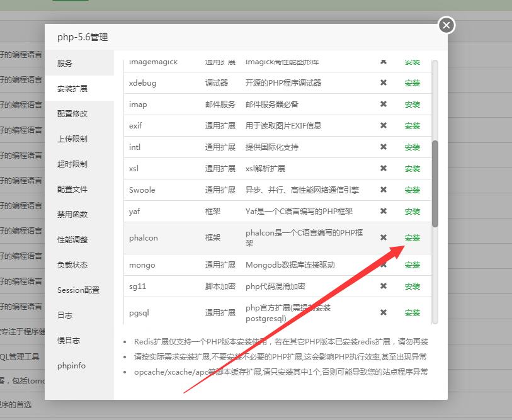512x420 pixels.
Task: Select the Session配置 tab
Action: (78, 290)
